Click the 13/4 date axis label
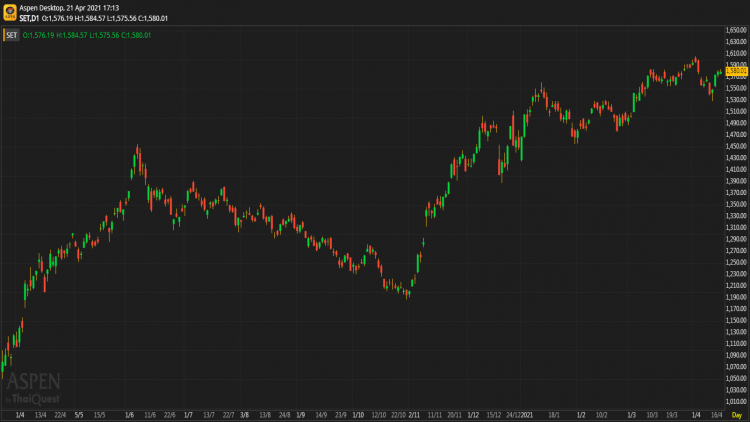 tap(41, 415)
